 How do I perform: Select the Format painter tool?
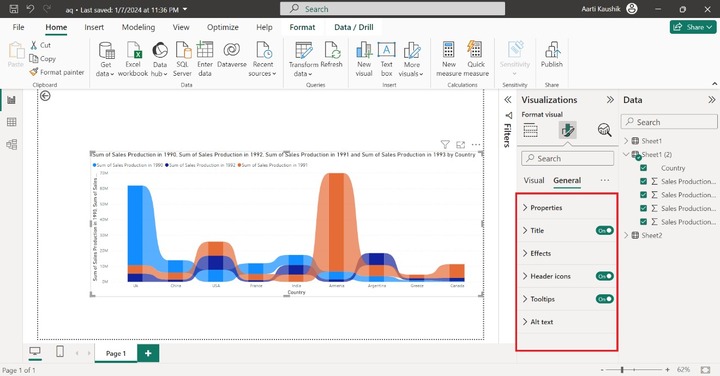[x=57, y=72]
